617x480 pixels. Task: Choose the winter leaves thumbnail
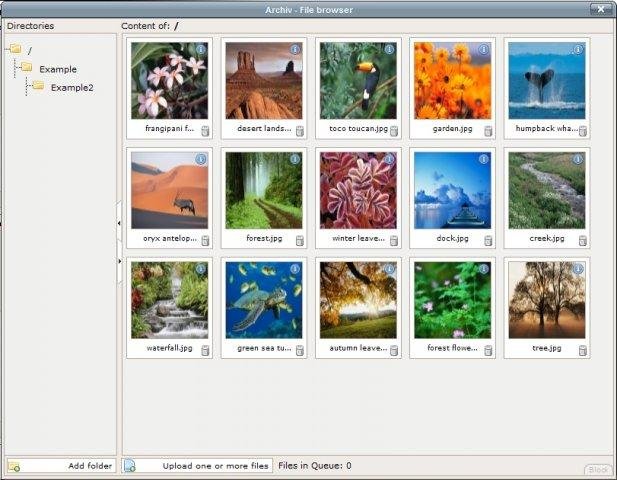358,190
